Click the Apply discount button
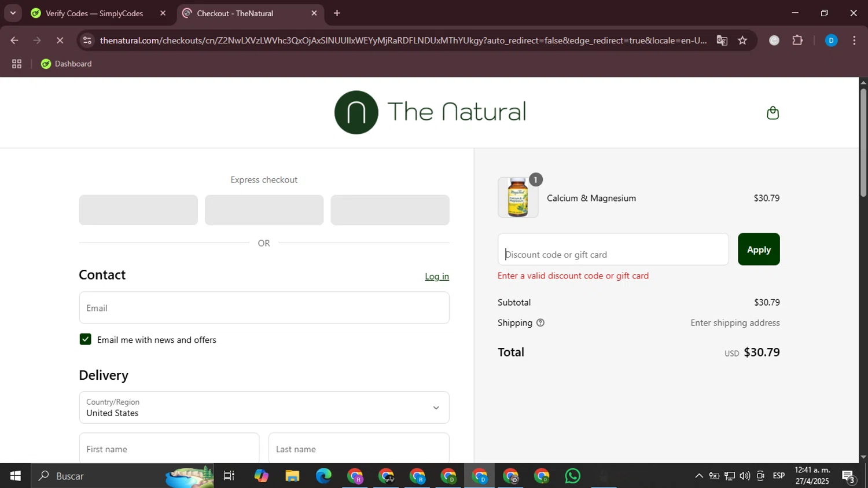This screenshot has height=488, width=868. (x=759, y=249)
